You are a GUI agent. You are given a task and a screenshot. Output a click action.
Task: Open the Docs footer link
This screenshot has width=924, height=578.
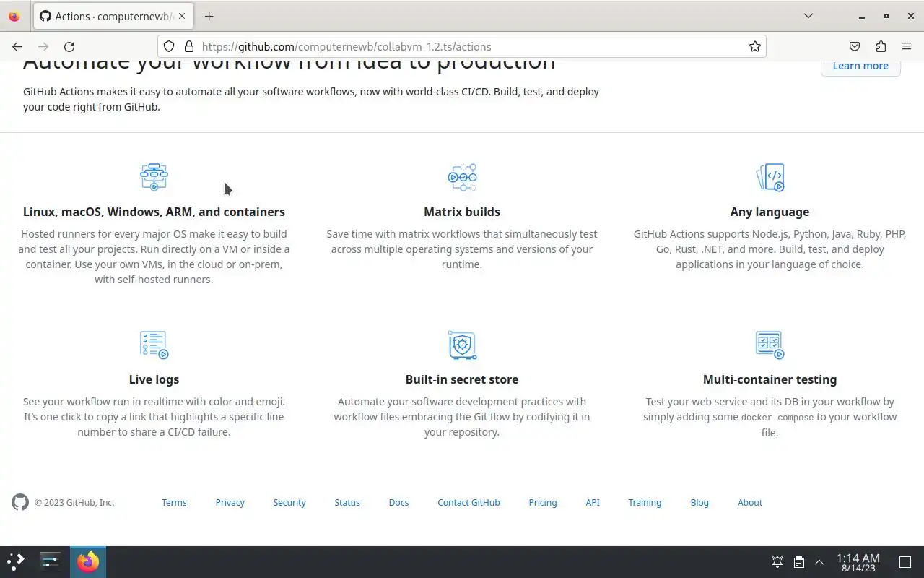(398, 502)
